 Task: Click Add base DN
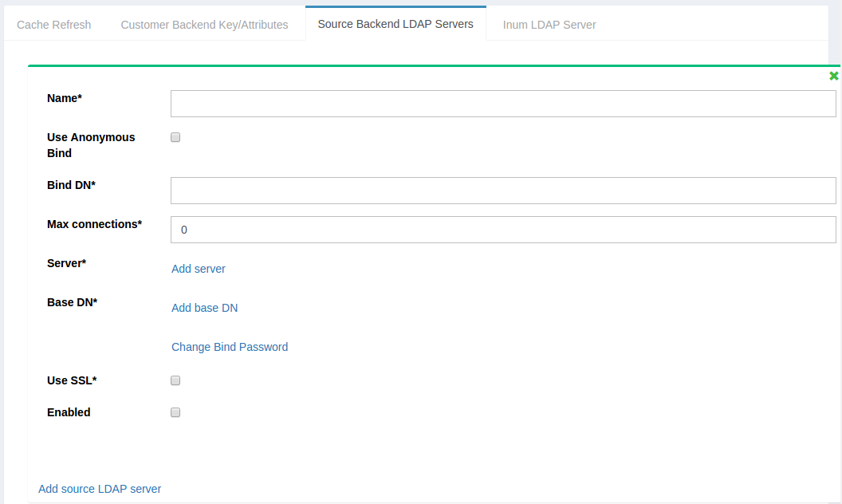[x=204, y=308]
